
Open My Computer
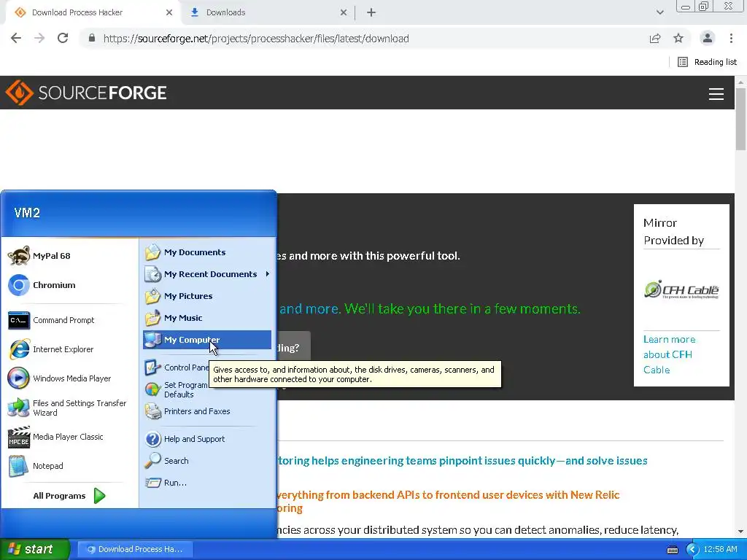click(206, 340)
